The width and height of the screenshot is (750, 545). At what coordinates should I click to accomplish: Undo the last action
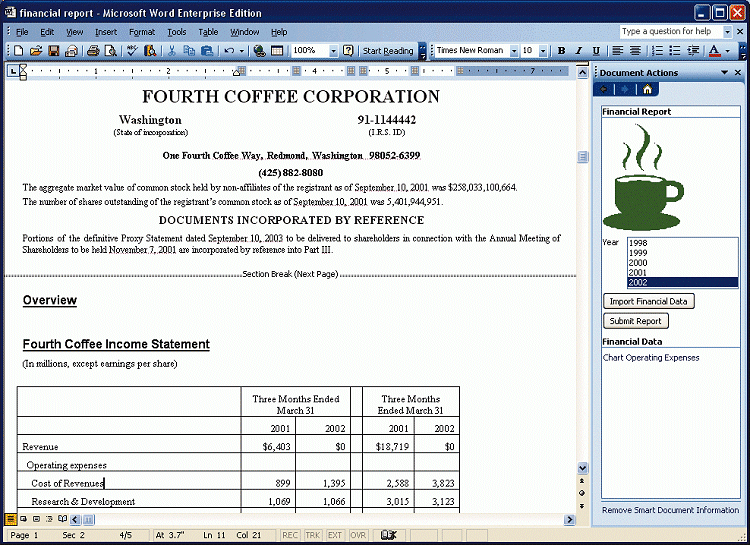pyautogui.click(x=229, y=51)
